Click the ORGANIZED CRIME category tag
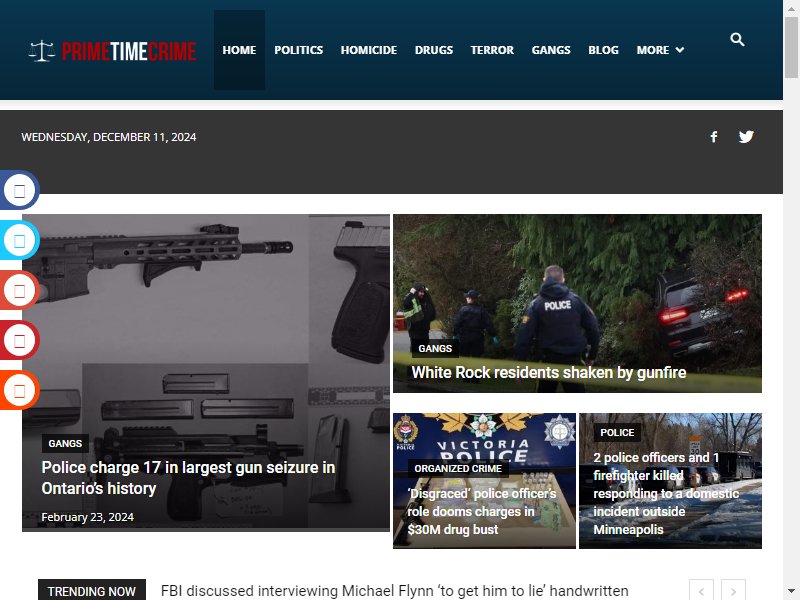The width and height of the screenshot is (800, 600). 458,468
